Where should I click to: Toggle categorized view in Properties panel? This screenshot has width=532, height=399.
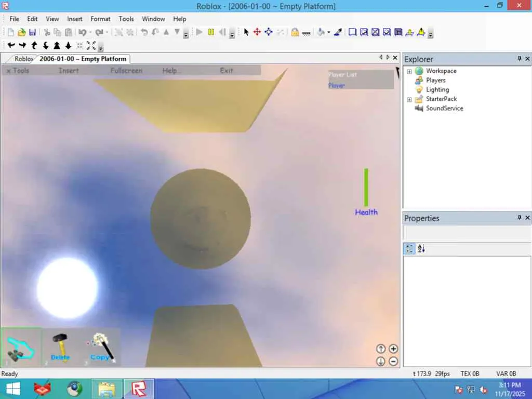tap(409, 249)
